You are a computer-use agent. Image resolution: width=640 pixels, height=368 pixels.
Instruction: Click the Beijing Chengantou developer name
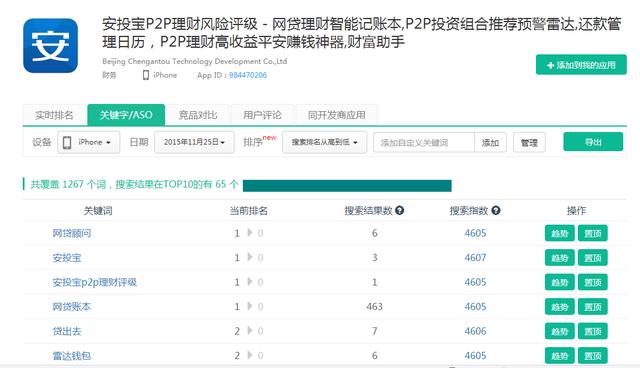pos(195,61)
